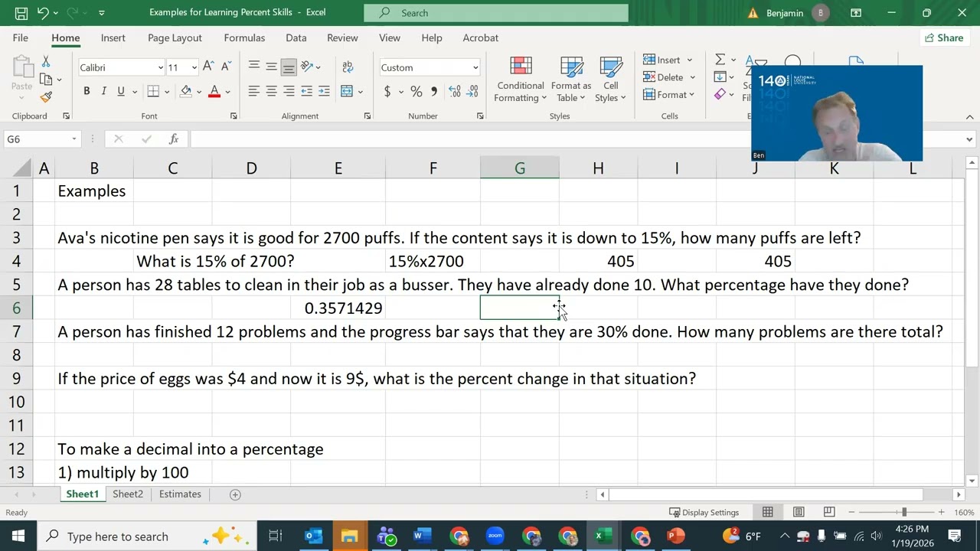
Task: Click the Insert Function fx icon
Action: (x=174, y=139)
